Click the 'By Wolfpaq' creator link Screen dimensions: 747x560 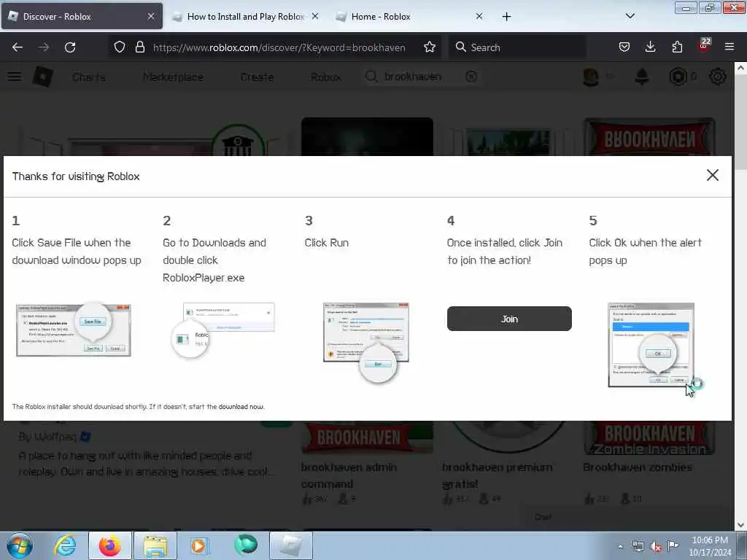pos(54,436)
